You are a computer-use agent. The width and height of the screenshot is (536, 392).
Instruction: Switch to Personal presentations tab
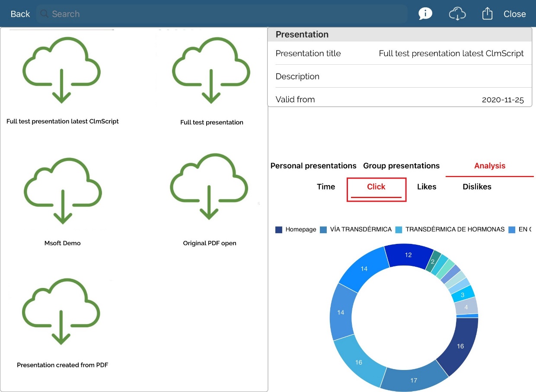[x=313, y=166]
